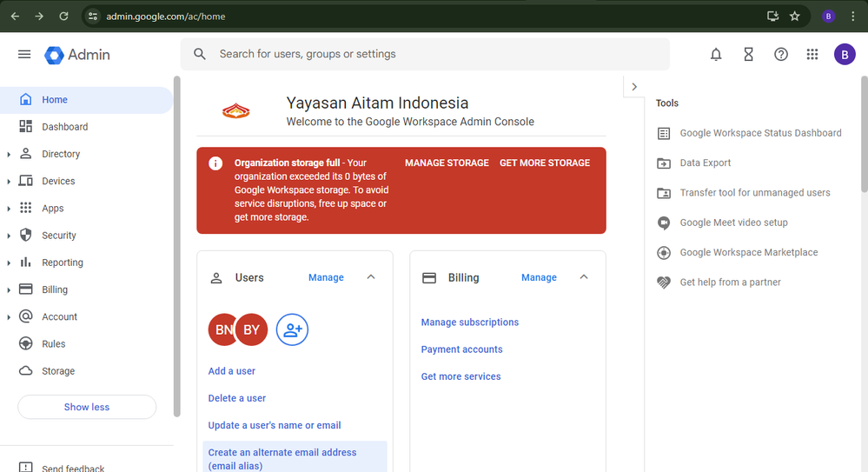Open Payment accounts link
This screenshot has width=868, height=472.
[x=461, y=349]
